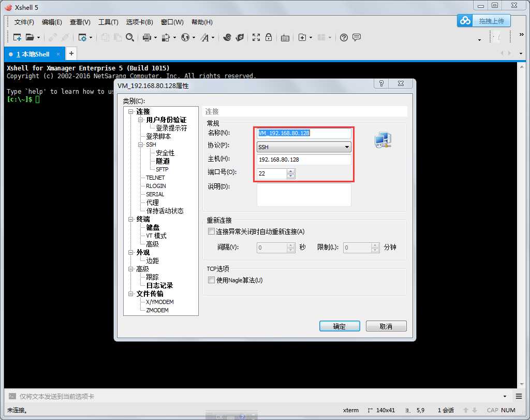Click the globe encoding toolbar icon

pos(185,37)
